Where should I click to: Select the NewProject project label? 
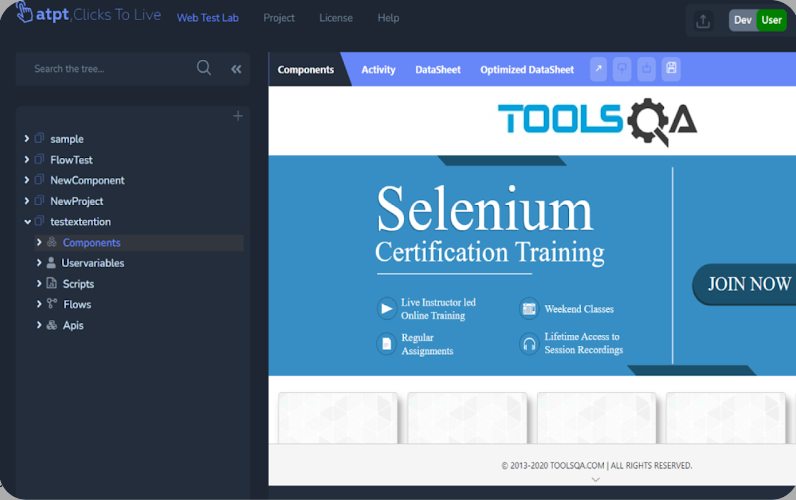click(x=76, y=201)
